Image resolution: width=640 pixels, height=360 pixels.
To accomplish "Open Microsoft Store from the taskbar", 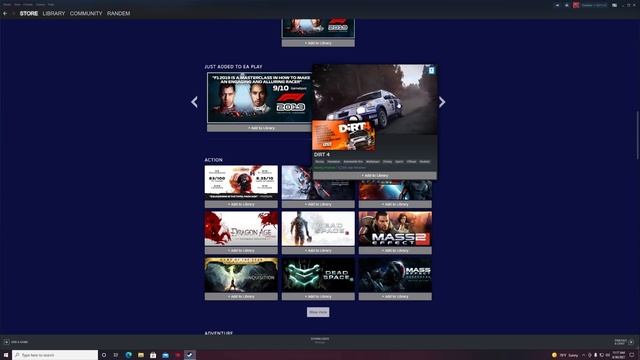I will (153, 355).
